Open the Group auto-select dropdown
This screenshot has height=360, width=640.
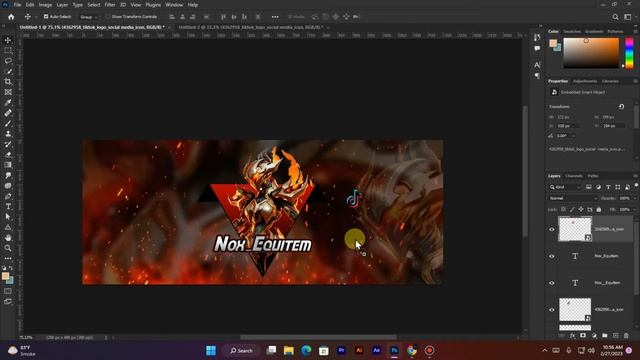(89, 17)
